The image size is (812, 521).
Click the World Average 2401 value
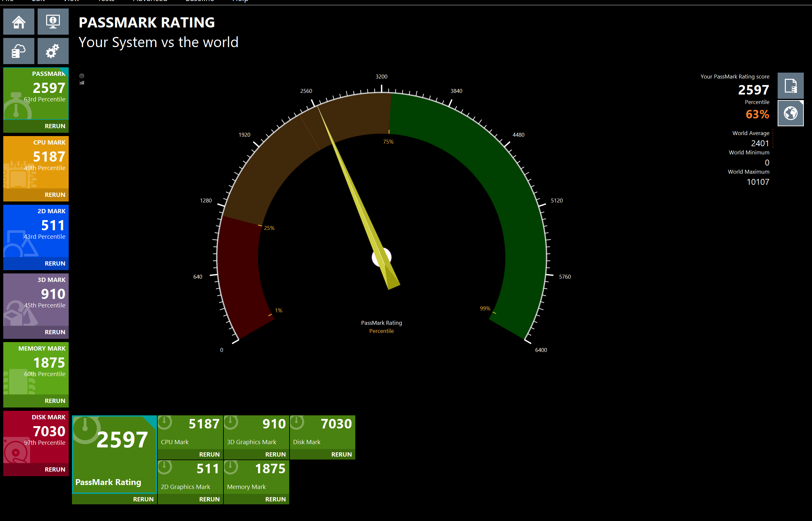pos(760,144)
